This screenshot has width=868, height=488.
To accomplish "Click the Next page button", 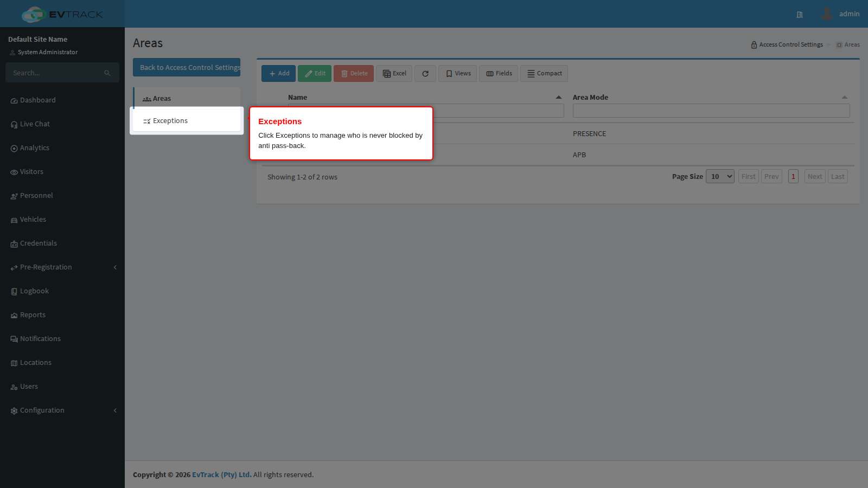I will tap(815, 176).
